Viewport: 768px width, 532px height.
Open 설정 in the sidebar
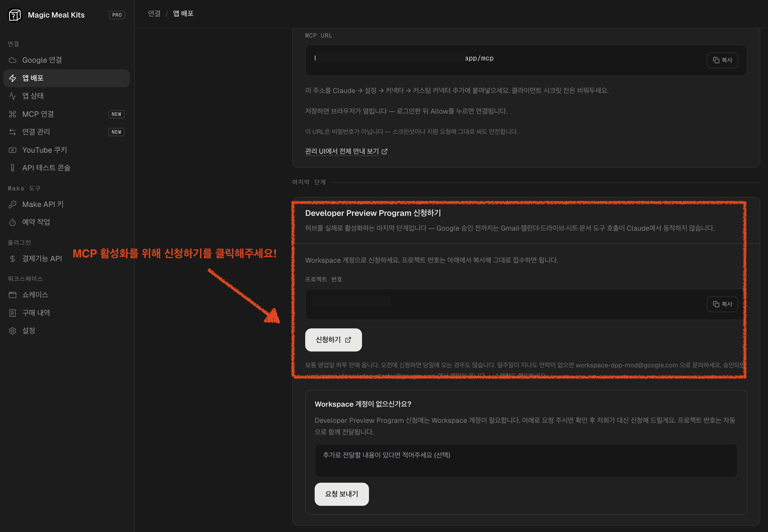tap(66, 331)
